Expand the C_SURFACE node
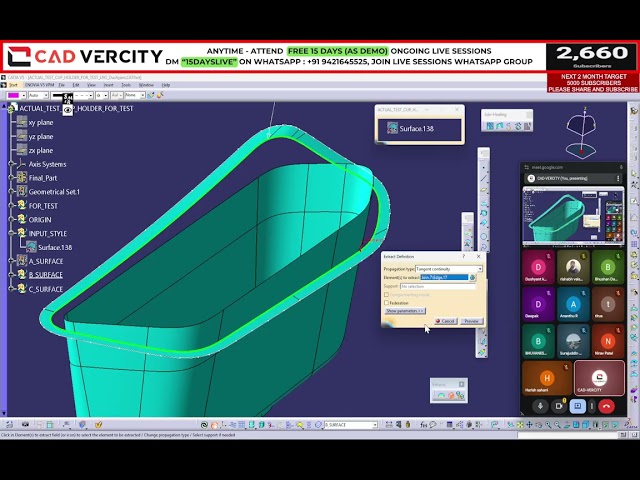The width and height of the screenshot is (640, 480). click(11, 289)
